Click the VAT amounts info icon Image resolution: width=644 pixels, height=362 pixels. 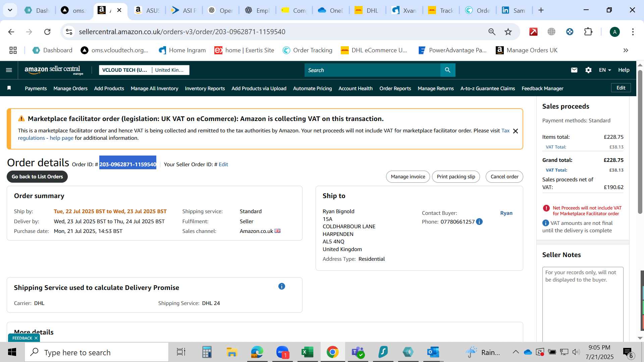point(546,223)
